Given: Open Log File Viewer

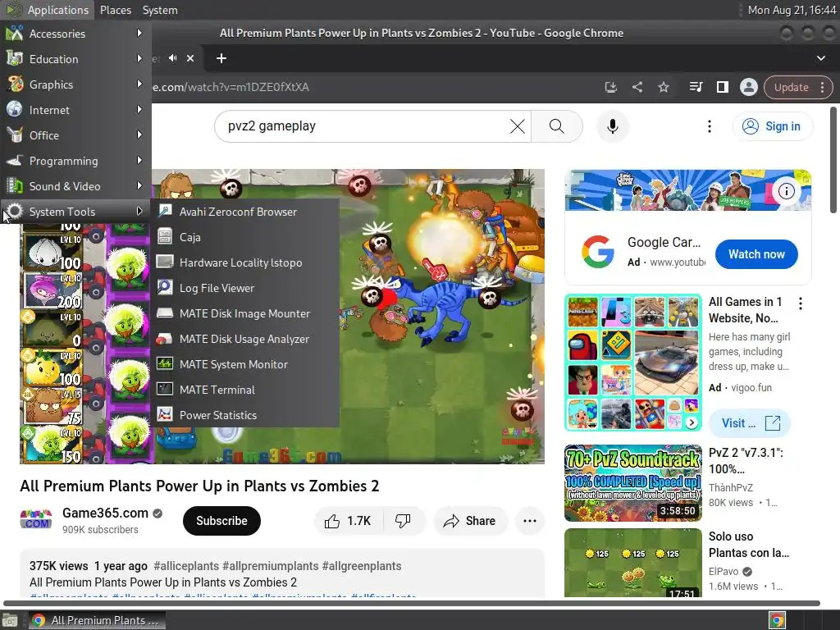Looking at the screenshot, I should (245, 288).
